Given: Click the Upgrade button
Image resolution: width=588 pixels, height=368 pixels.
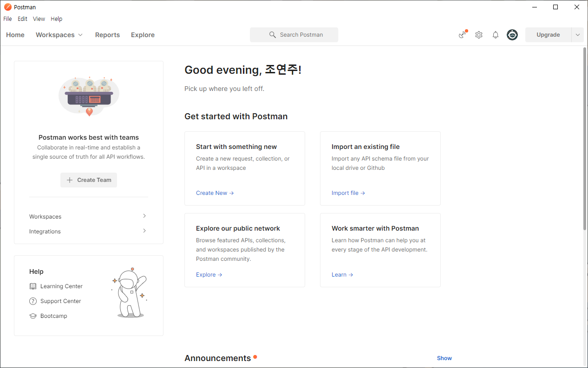Looking at the screenshot, I should [x=548, y=35].
